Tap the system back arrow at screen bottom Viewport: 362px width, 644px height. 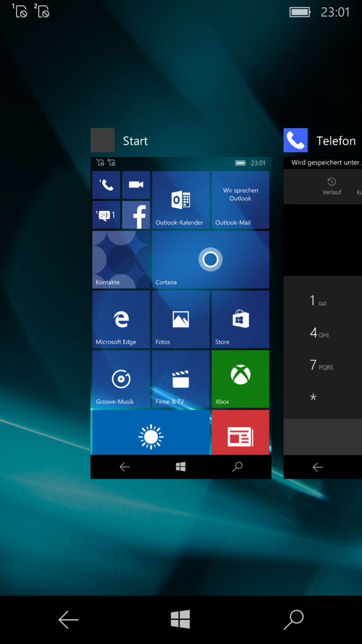(x=68, y=620)
